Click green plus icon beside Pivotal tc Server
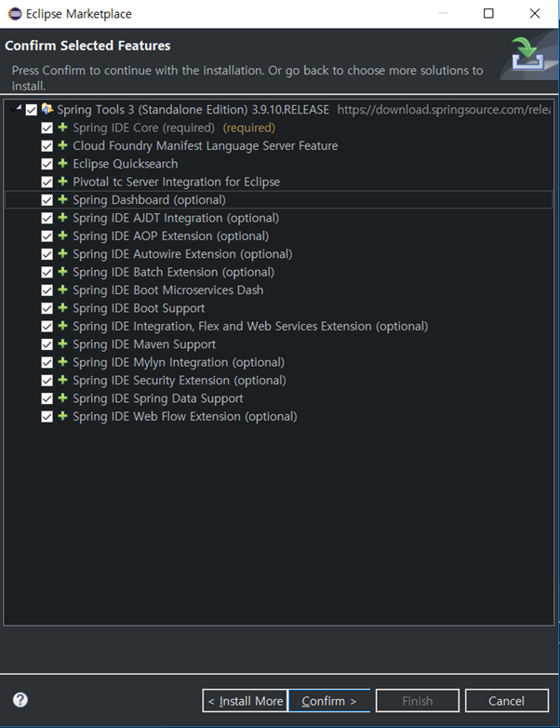Viewport: 560px width, 728px height. [x=62, y=182]
